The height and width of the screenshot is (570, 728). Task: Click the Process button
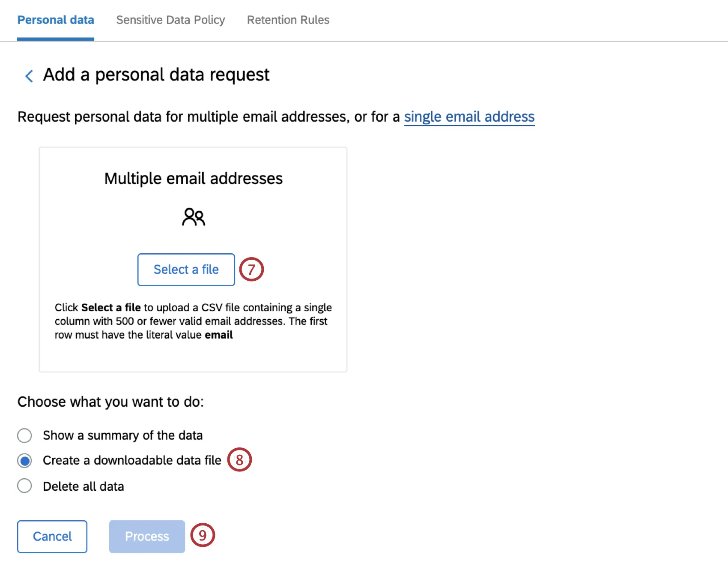[x=147, y=537]
